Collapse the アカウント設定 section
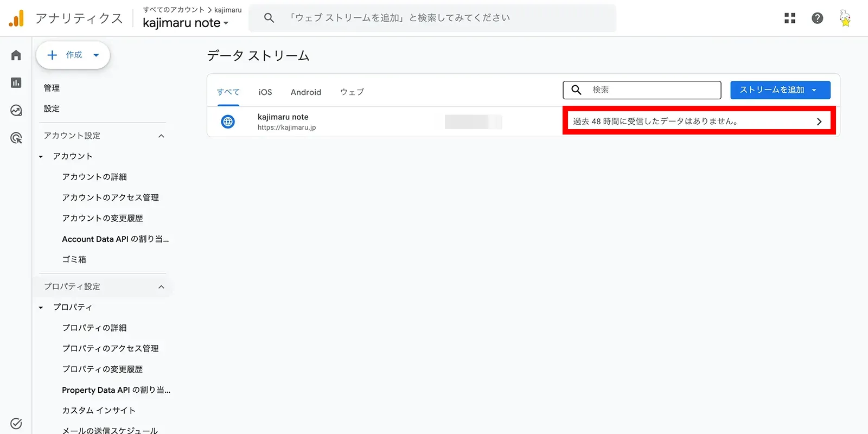The image size is (868, 434). [x=161, y=136]
